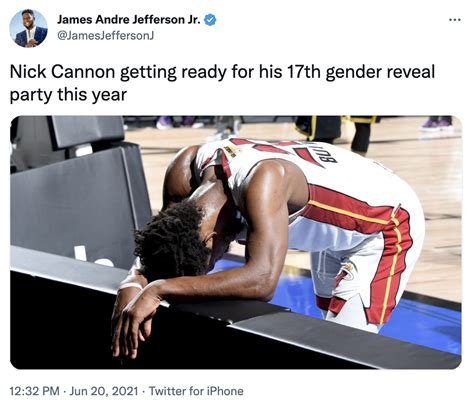This screenshot has height=409, width=474.
Task: Click the player's white wristband in the photo
Action: point(130,286)
